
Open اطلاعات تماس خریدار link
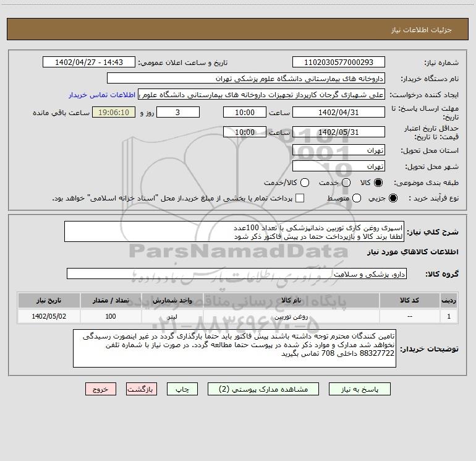click(x=102, y=95)
